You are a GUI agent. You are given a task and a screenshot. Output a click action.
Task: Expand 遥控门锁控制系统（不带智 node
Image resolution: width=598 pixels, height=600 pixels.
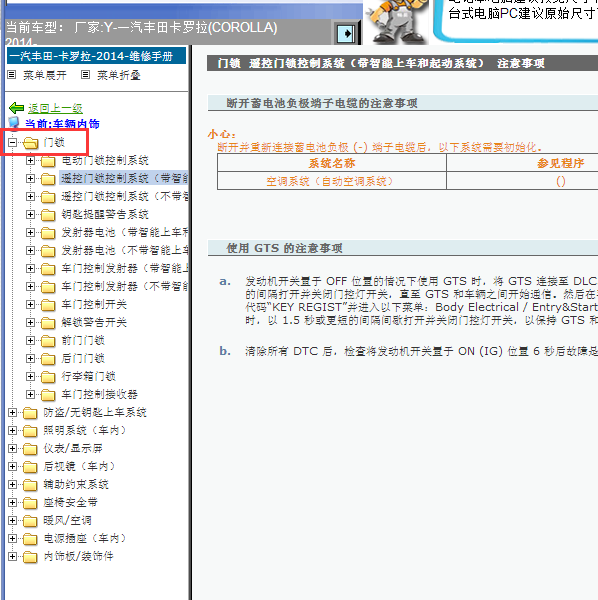click(x=30, y=197)
